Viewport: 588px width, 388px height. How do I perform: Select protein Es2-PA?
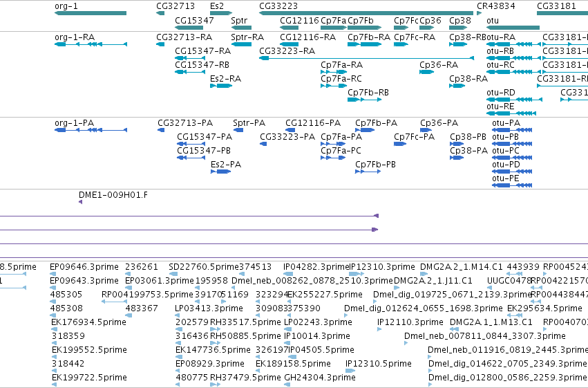221,172
